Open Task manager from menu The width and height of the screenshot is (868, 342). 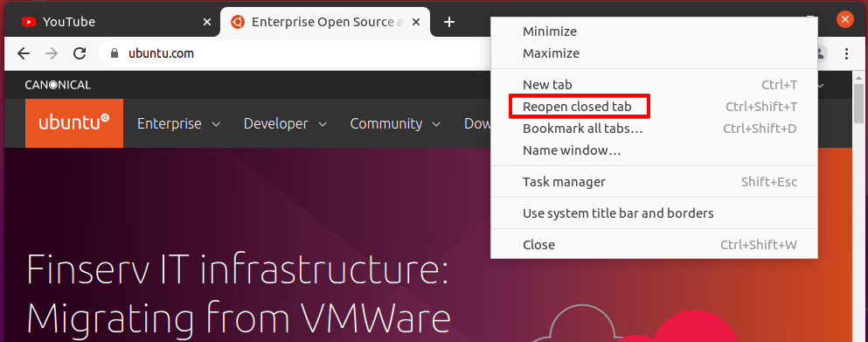click(655, 182)
